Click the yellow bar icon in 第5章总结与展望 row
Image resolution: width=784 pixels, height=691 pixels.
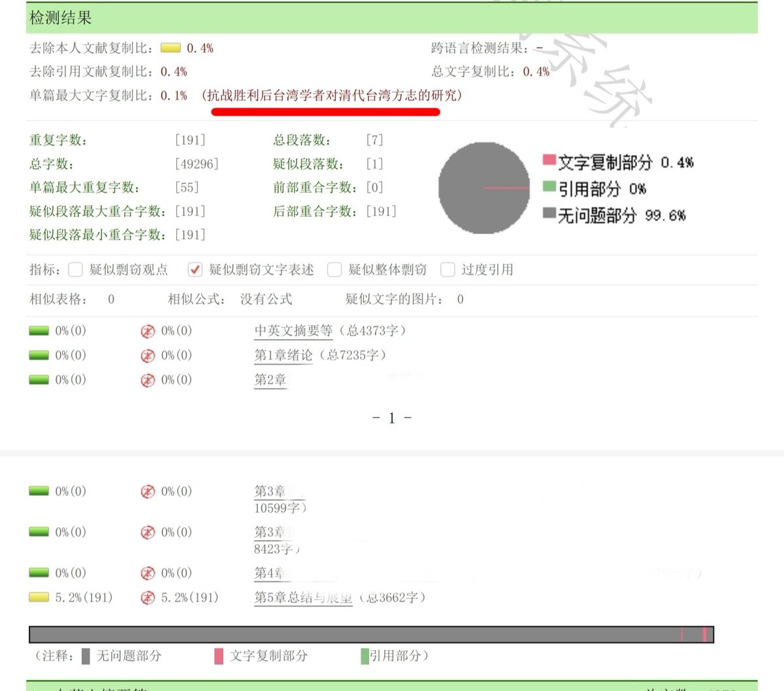pyautogui.click(x=39, y=598)
